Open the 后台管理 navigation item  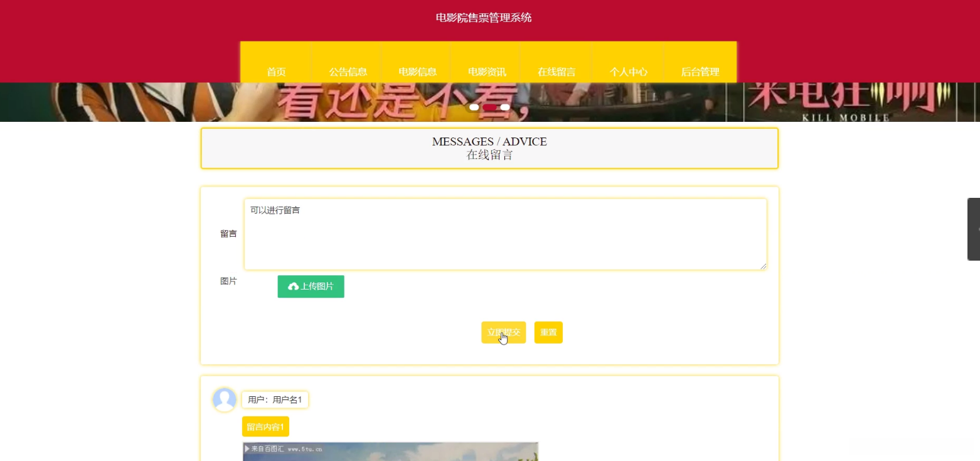[700, 63]
